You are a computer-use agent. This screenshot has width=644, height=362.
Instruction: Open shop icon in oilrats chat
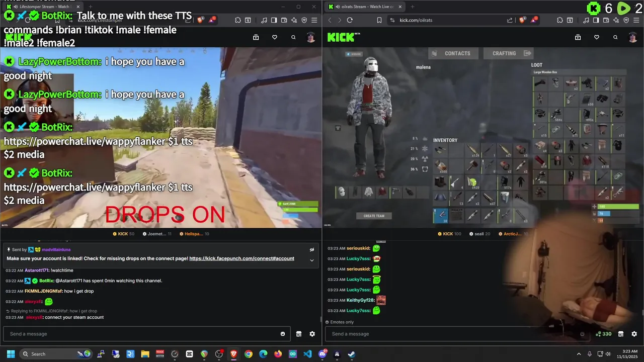621,334
